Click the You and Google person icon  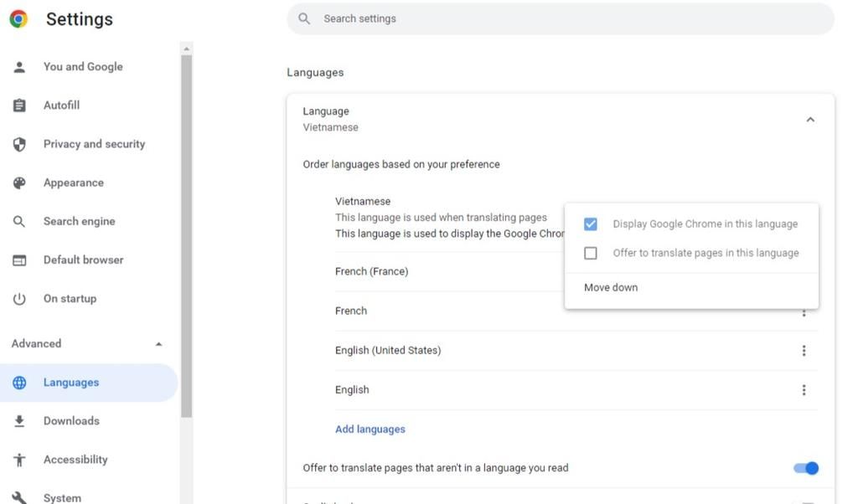click(x=19, y=67)
